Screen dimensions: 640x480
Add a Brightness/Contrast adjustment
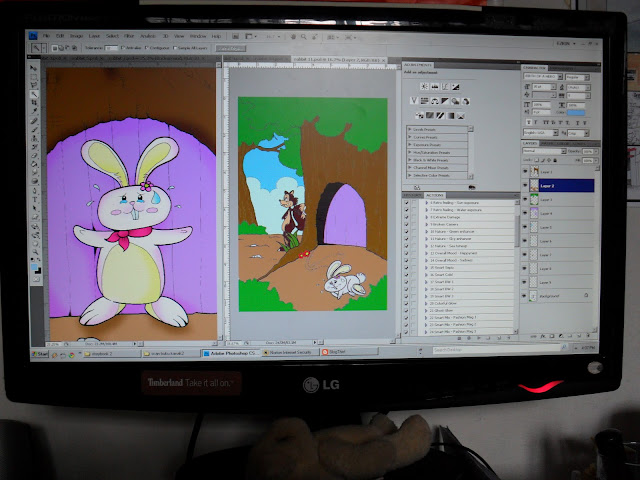pos(424,87)
